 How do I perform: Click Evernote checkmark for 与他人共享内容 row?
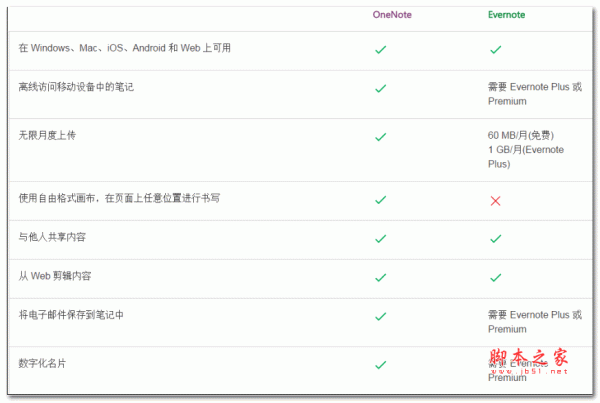(x=496, y=239)
